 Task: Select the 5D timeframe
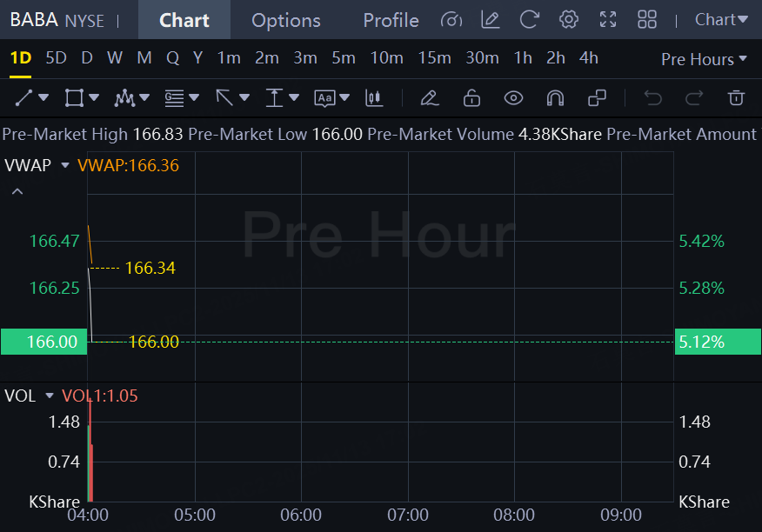(x=56, y=58)
